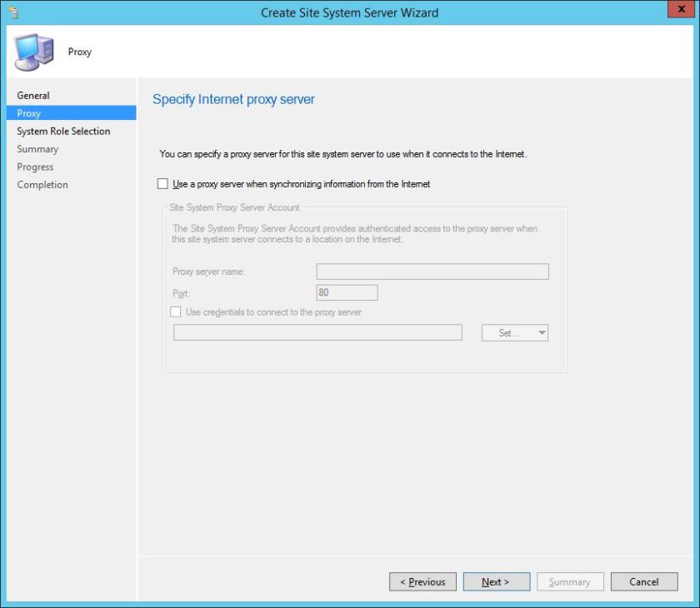Screen dimensions: 700x608
Task: Click the Next button
Action: [496, 581]
